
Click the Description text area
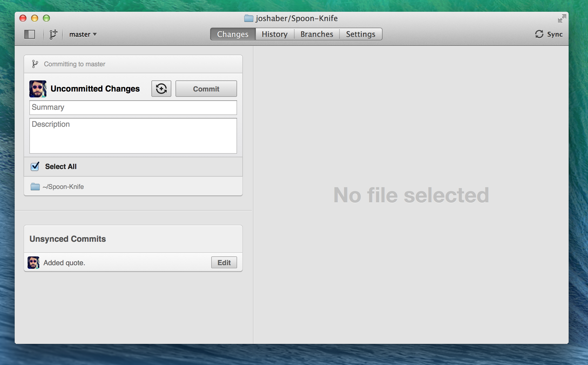click(x=133, y=135)
